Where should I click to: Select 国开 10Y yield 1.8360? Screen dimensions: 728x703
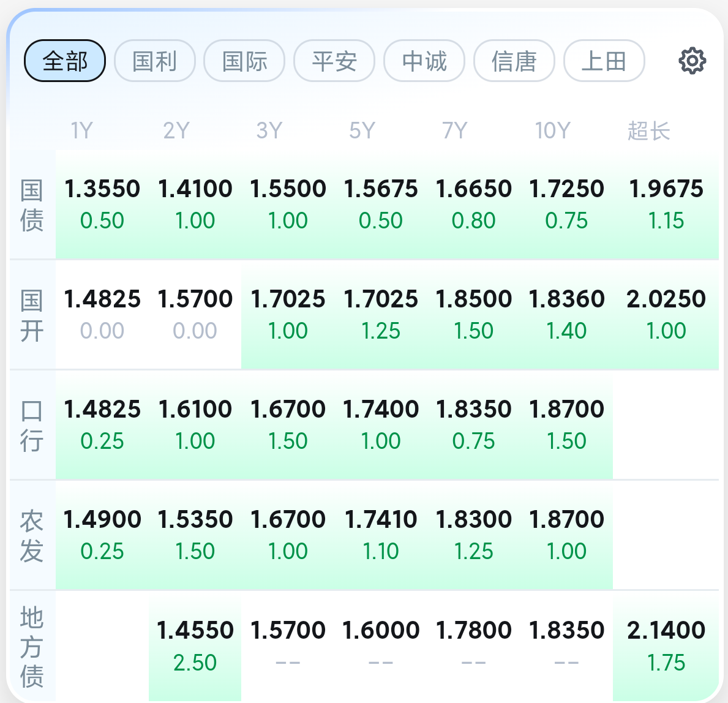[566, 315]
